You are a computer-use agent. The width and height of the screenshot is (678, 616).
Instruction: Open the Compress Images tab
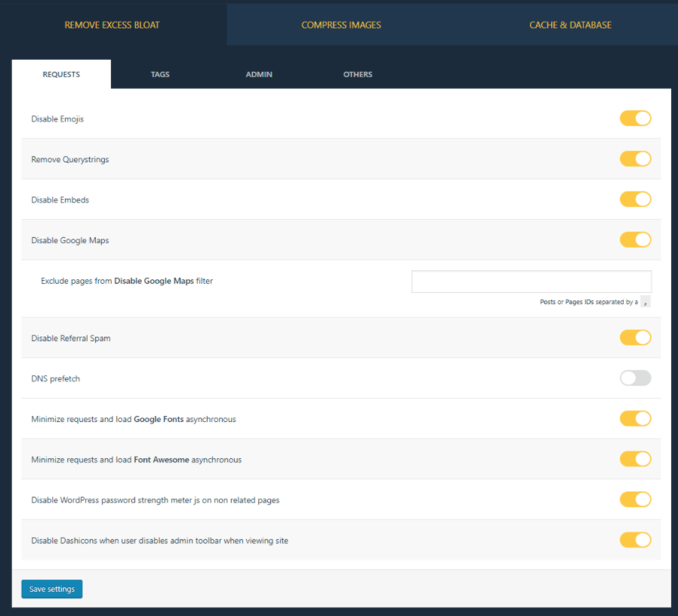click(341, 25)
